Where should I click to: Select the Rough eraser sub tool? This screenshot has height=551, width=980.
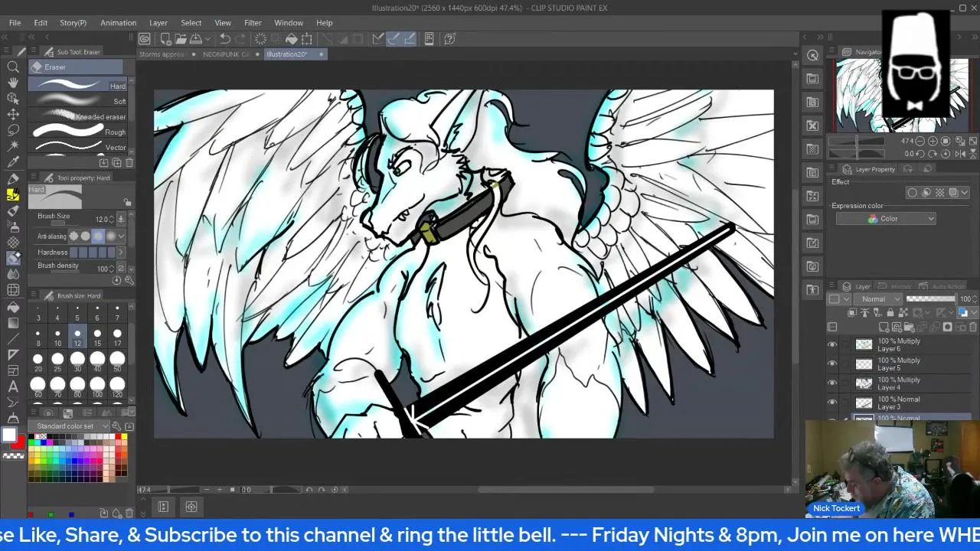pos(78,132)
